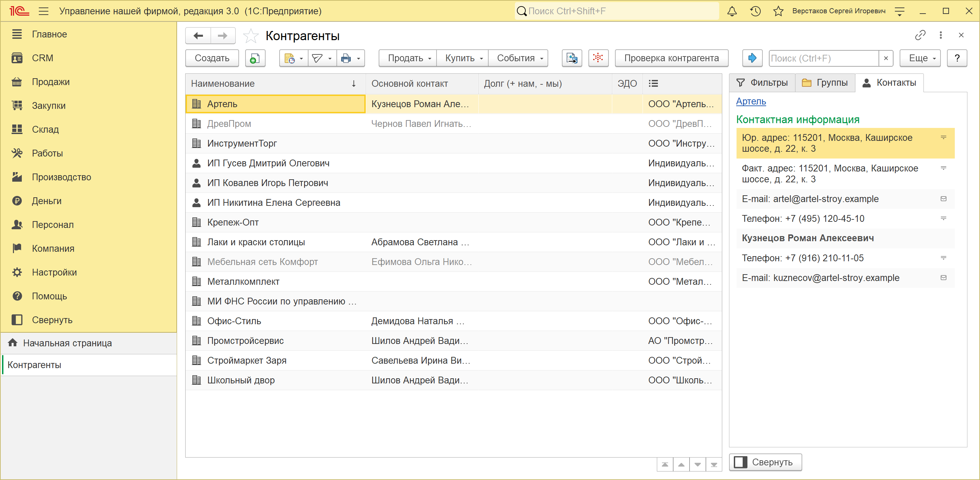
Task: Copy link to Контрагенты form
Action: (920, 35)
